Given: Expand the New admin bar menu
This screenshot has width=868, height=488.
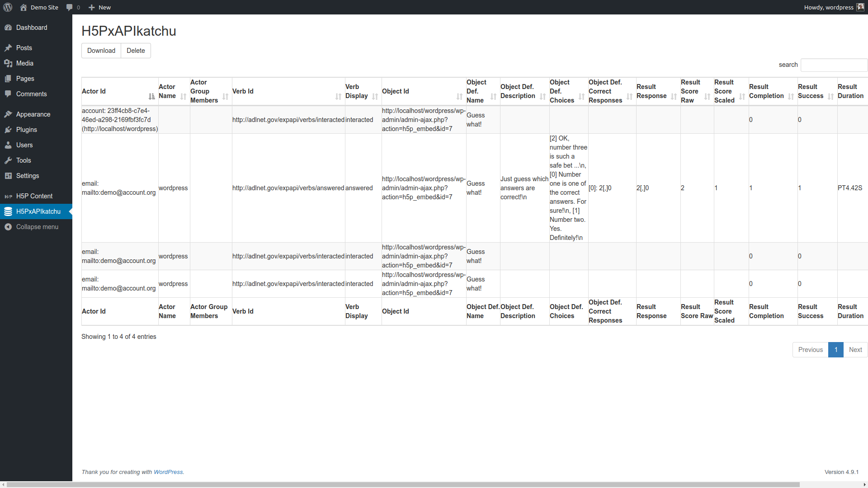Looking at the screenshot, I should click(x=99, y=7).
